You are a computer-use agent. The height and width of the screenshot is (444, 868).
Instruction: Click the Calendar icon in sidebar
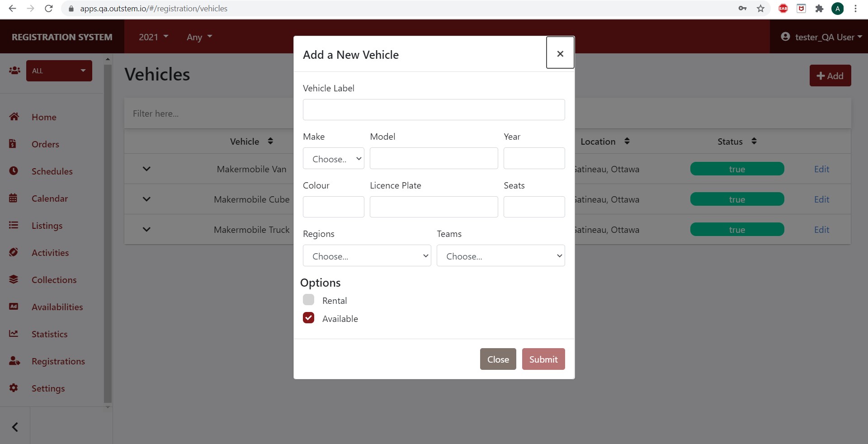coord(13,198)
